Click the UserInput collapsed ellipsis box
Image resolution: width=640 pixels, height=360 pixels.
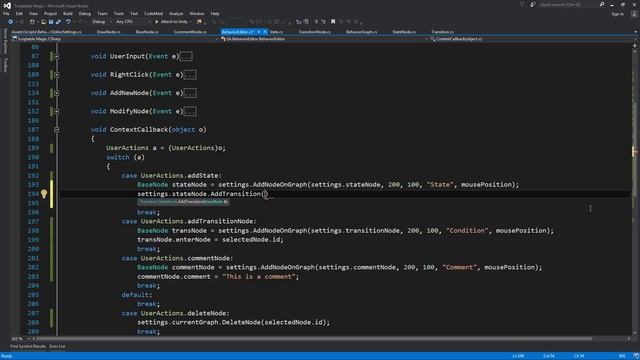click(x=186, y=56)
